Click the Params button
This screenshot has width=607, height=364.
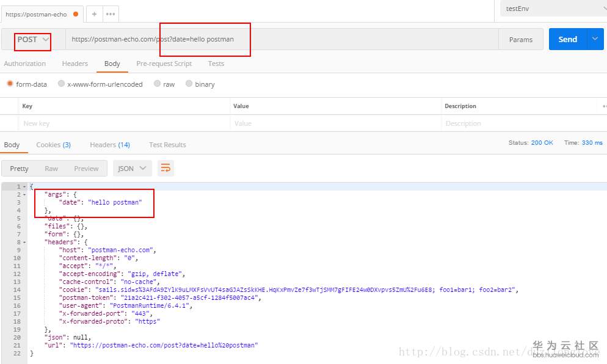(521, 40)
